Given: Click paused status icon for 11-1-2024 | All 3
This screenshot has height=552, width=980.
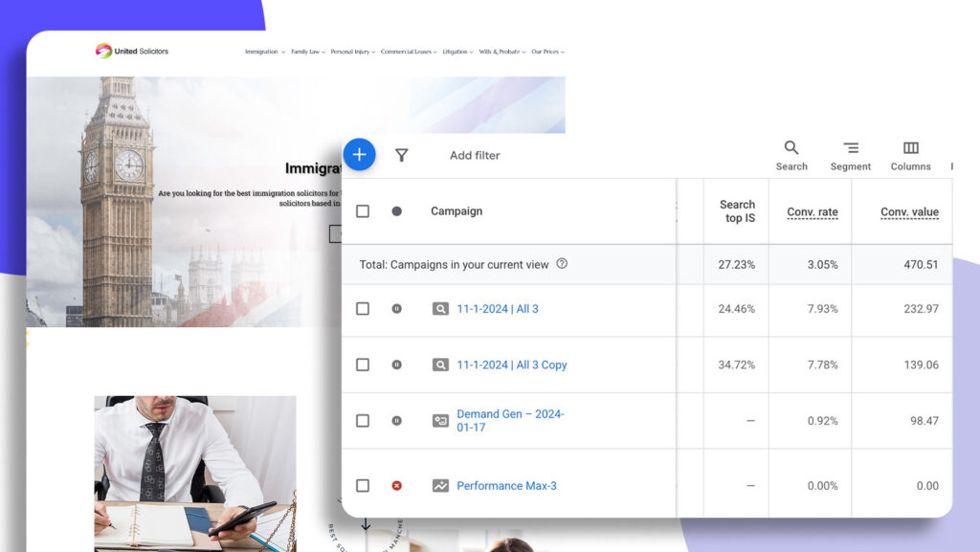Looking at the screenshot, I should click(396, 309).
